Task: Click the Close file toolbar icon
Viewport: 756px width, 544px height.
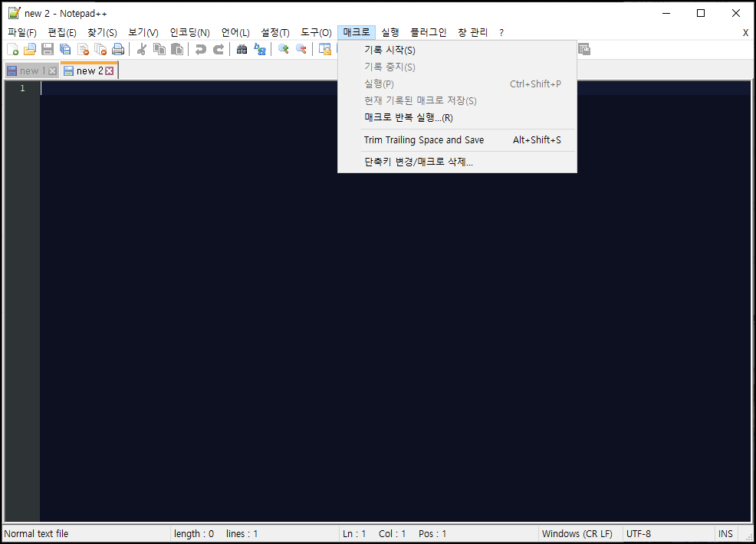Action: tap(83, 49)
